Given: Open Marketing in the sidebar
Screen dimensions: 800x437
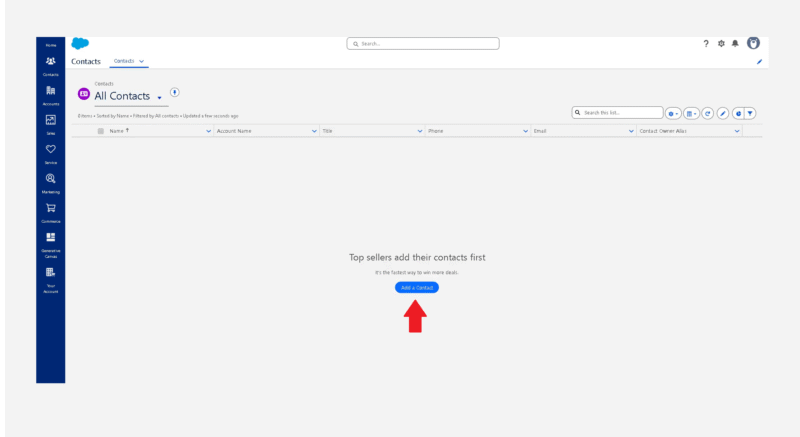Looking at the screenshot, I should tap(50, 179).
